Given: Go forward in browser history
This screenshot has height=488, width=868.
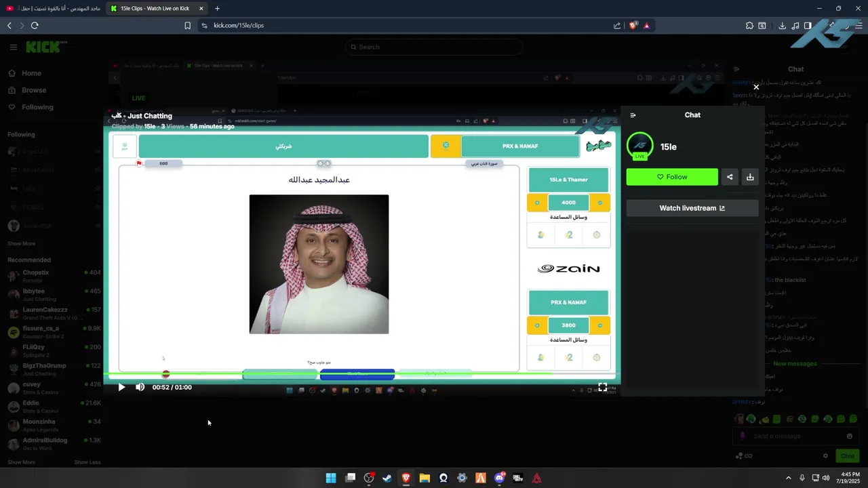Looking at the screenshot, I should pos(22,25).
